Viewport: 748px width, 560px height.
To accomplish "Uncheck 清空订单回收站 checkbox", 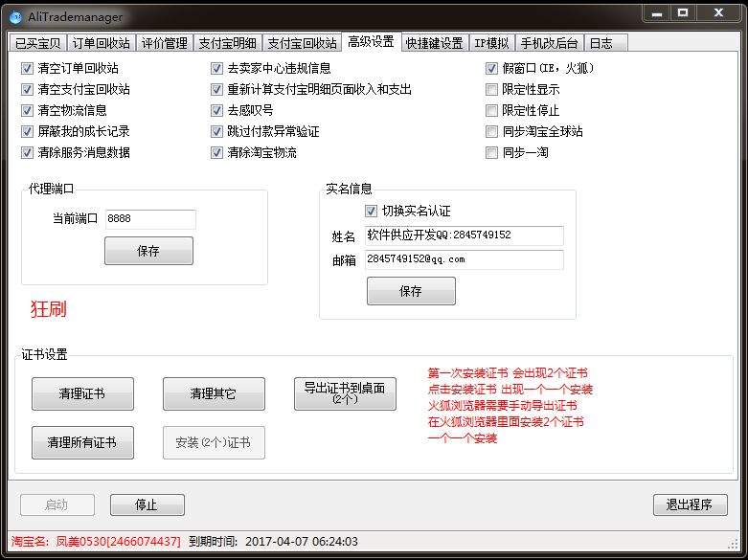I will (27, 68).
